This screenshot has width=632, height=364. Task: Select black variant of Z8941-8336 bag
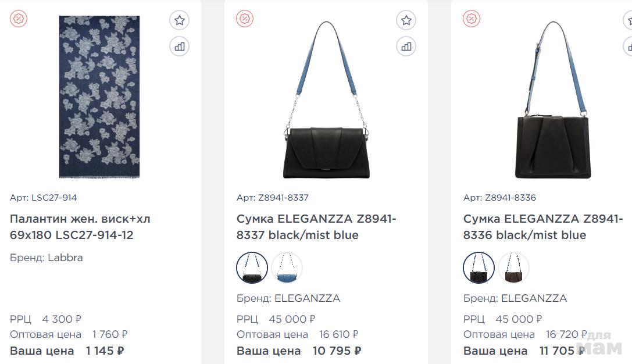coord(479,268)
